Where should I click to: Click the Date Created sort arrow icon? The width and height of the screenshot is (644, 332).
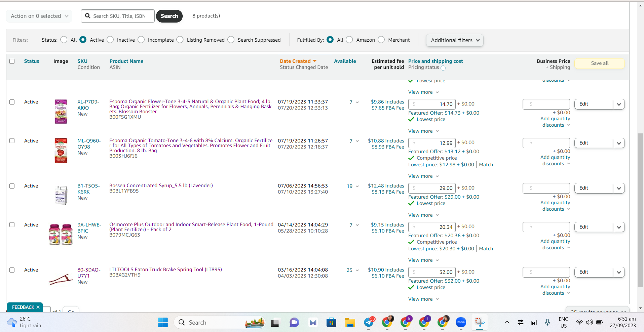(x=315, y=61)
